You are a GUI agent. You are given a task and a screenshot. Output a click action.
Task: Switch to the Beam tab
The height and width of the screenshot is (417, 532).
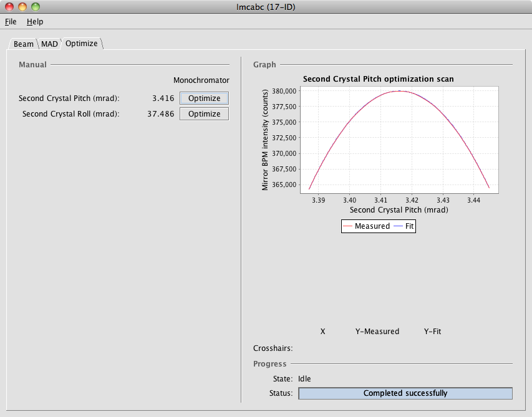click(24, 44)
